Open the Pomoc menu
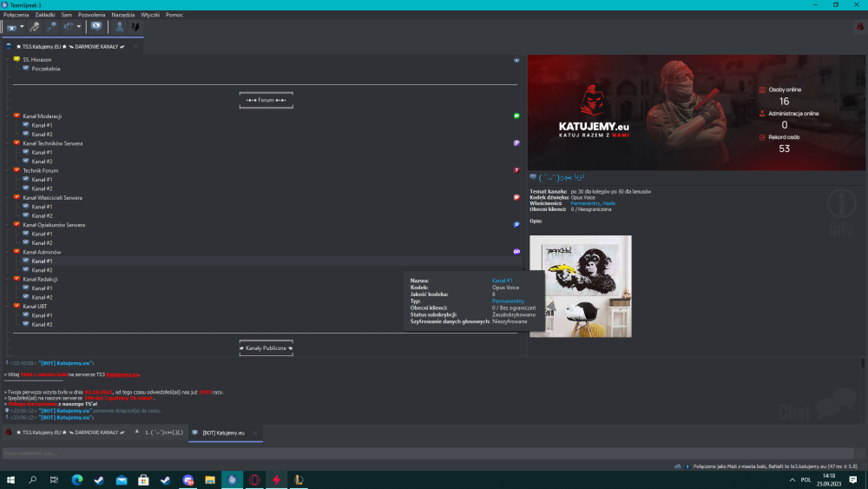The height and width of the screenshot is (489, 868). click(174, 15)
